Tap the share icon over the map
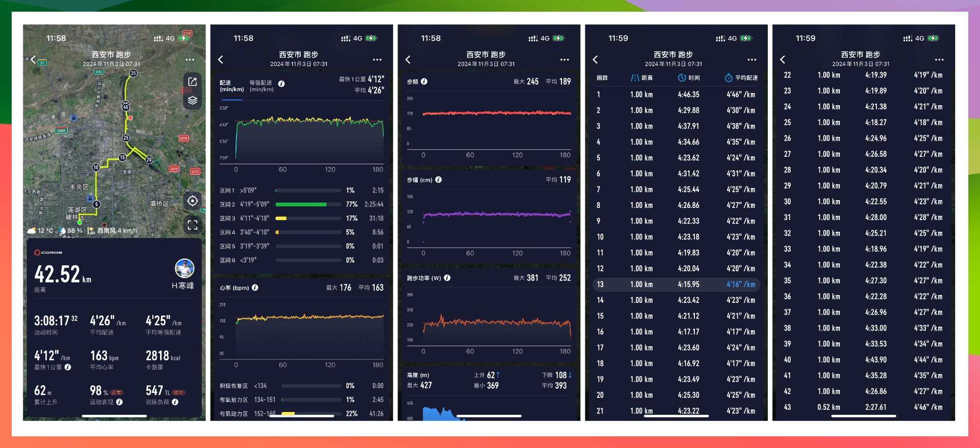The width and height of the screenshot is (980, 448). 193,82
